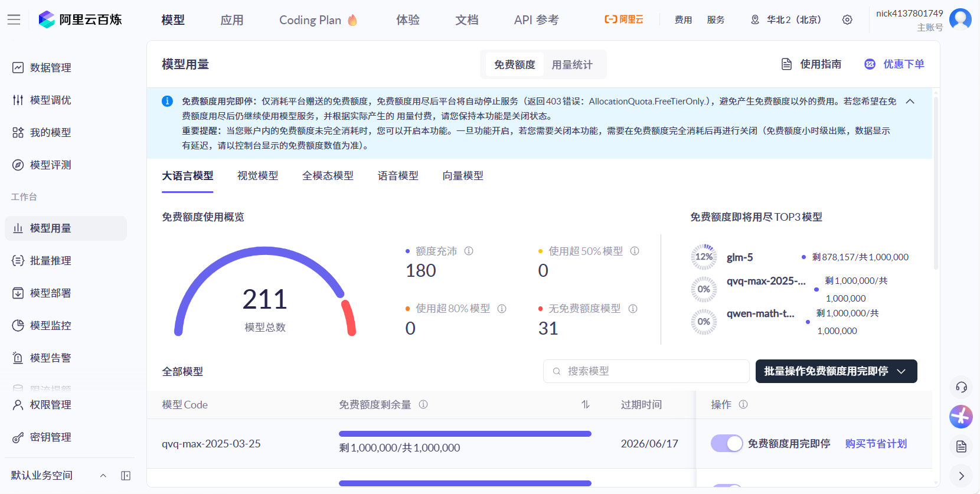Click the 模型监控 pie chart icon
The width and height of the screenshot is (980, 494).
pos(18,326)
